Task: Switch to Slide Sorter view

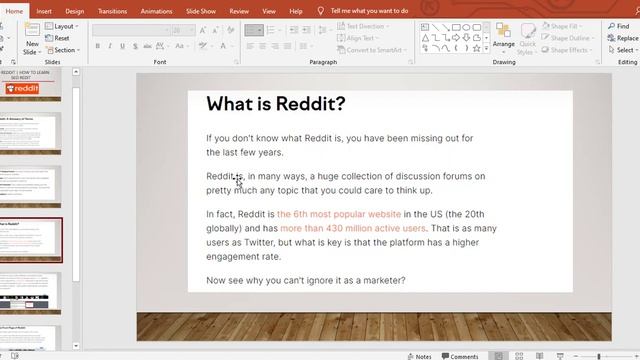Action: click(x=519, y=356)
